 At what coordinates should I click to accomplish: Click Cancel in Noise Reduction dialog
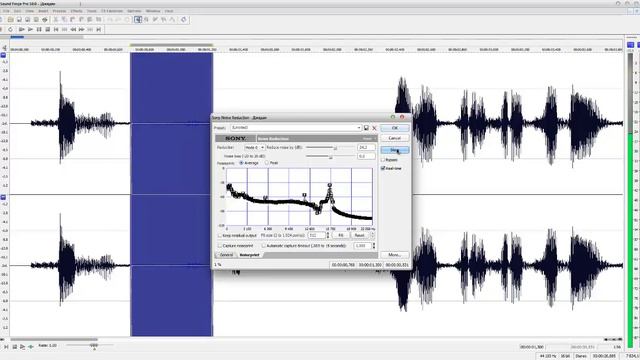point(395,138)
